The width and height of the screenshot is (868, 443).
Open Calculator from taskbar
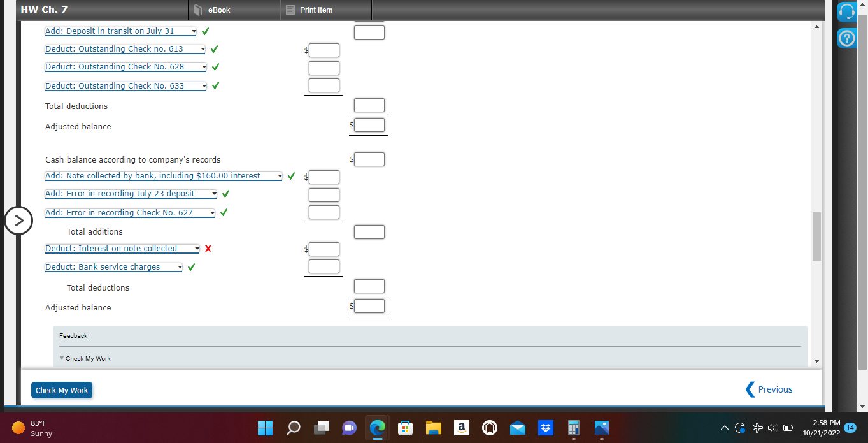[x=574, y=428]
